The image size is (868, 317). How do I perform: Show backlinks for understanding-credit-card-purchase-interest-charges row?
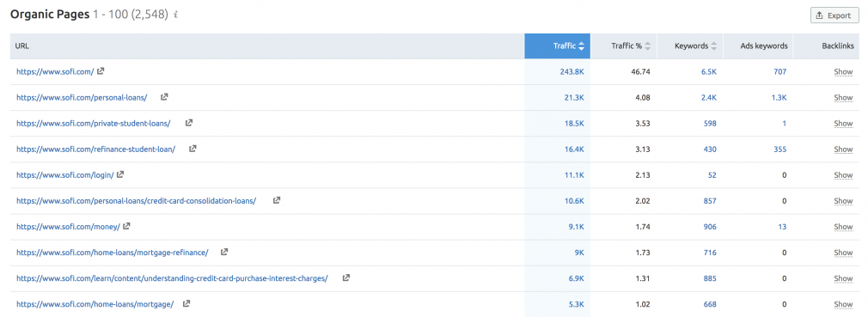click(843, 278)
